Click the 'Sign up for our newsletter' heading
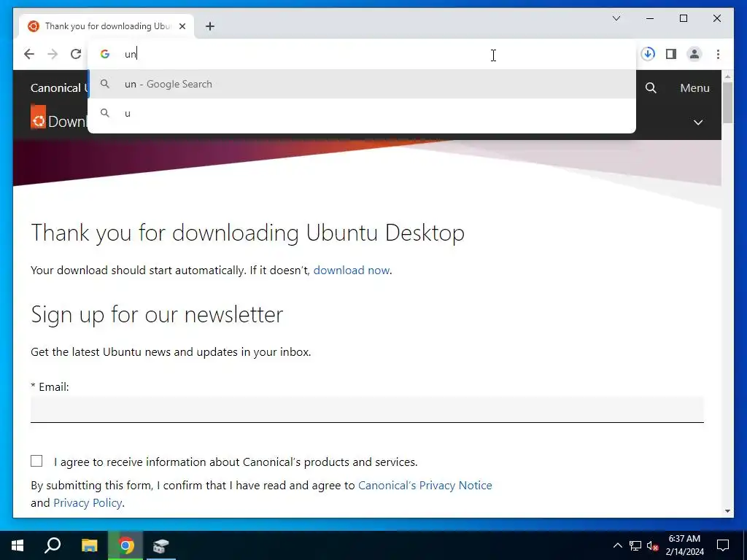747x560 pixels. [158, 315]
